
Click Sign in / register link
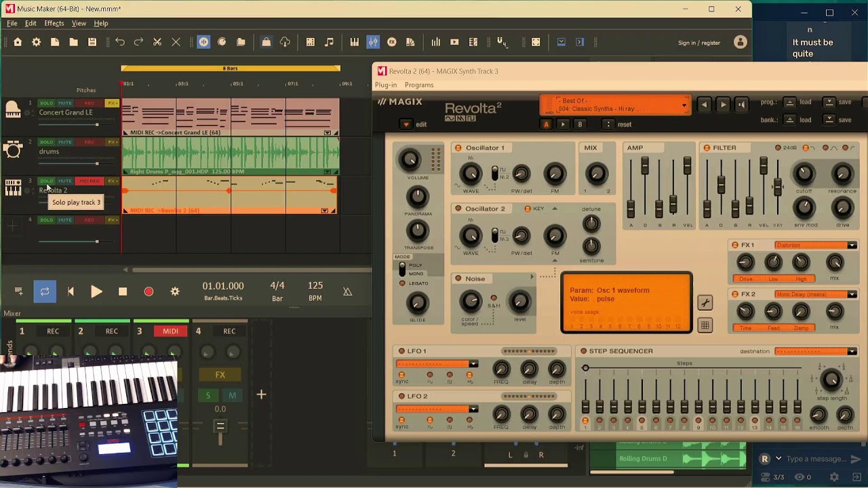click(x=699, y=43)
